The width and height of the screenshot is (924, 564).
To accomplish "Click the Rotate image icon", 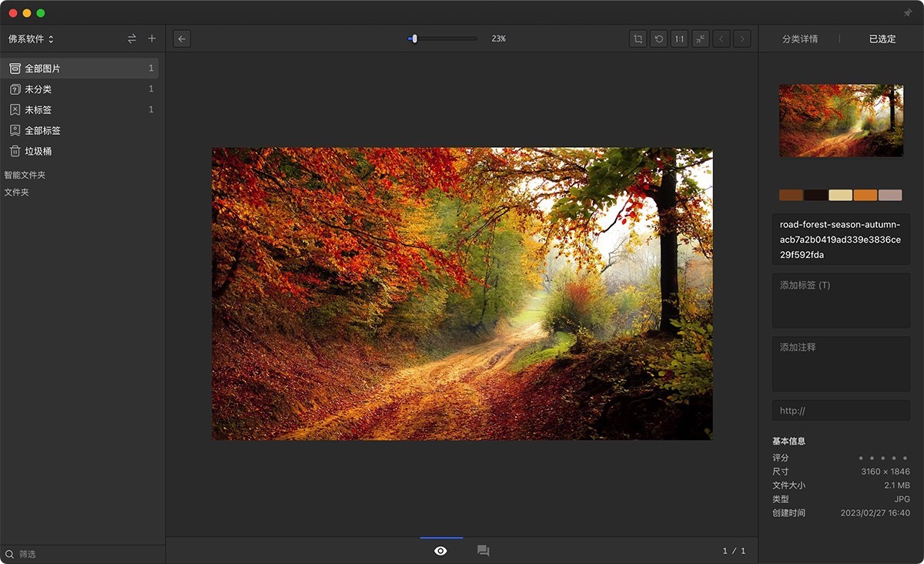I will (x=658, y=39).
